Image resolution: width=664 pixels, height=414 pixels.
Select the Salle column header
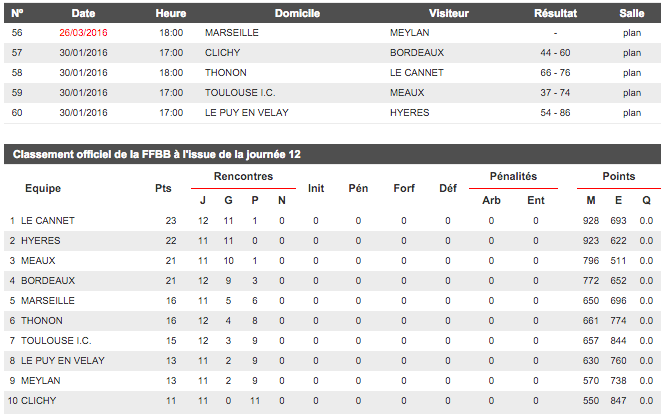631,13
